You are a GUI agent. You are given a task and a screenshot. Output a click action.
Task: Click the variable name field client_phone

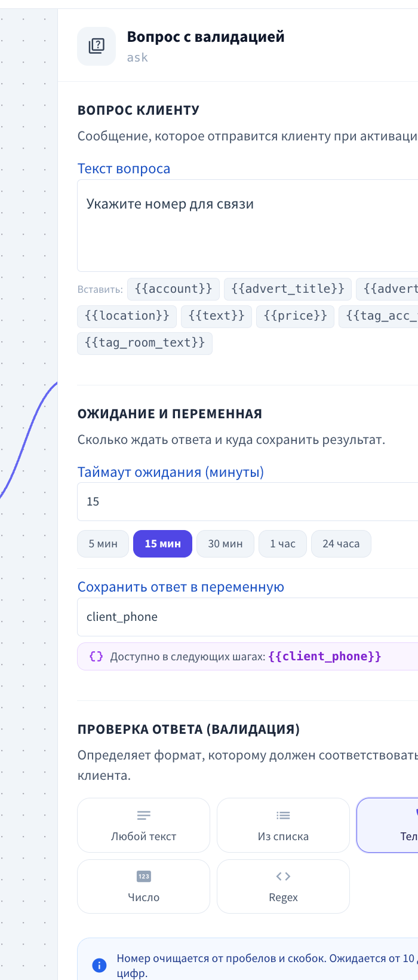click(x=247, y=617)
